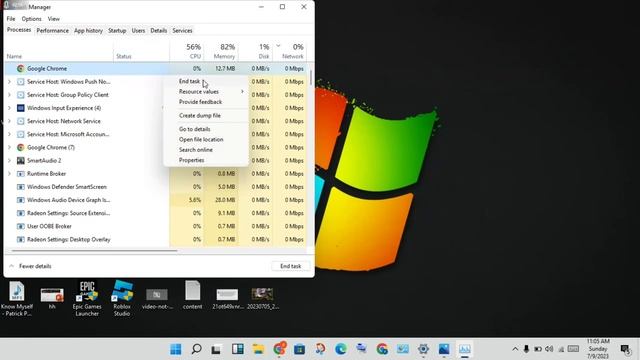640x360 pixels.
Task: Click the Task Manager taskbar icon
Action: point(464,349)
